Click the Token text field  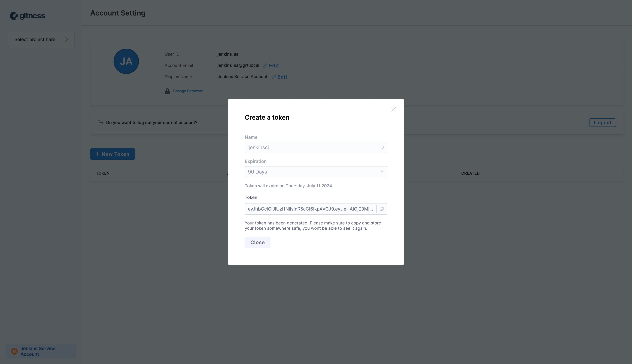311,209
